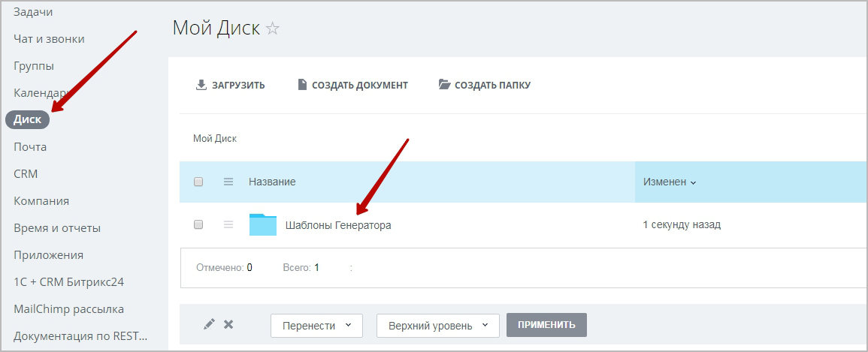Viewport: 868px width, 352px height.
Task: Select the Диск menu item
Action: coord(27,120)
